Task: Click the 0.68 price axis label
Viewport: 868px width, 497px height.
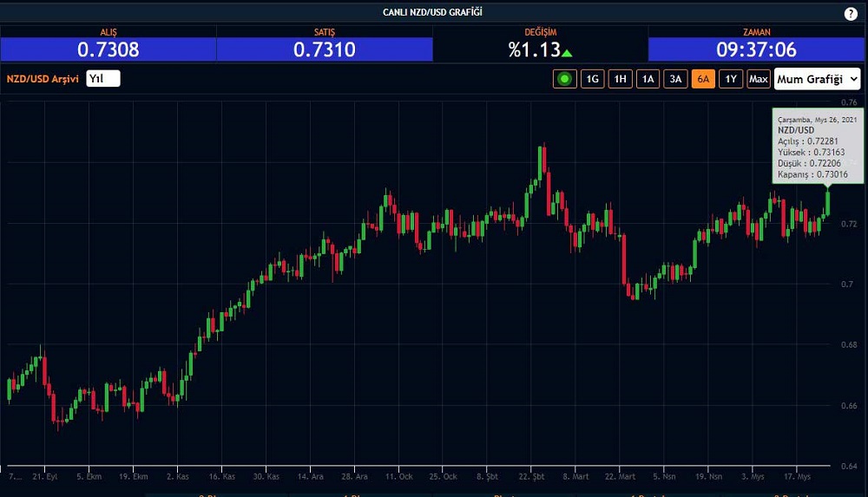Action: point(849,345)
